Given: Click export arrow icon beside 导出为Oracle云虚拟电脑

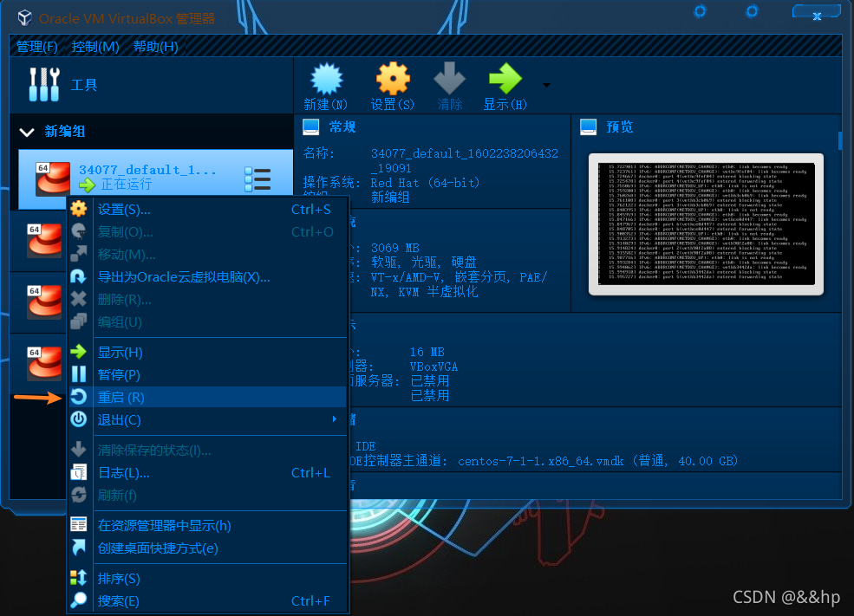Looking at the screenshot, I should (79, 276).
